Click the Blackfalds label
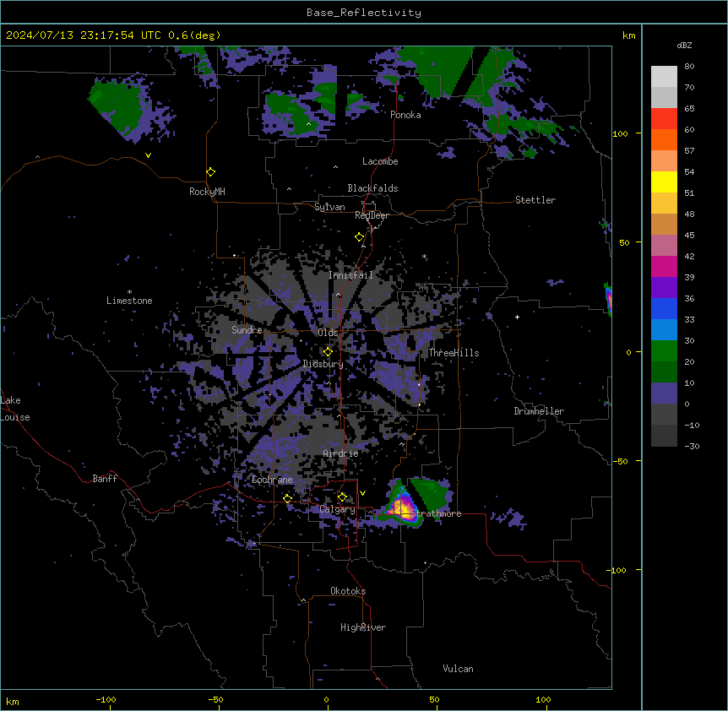The height and width of the screenshot is (711, 728). click(372, 188)
